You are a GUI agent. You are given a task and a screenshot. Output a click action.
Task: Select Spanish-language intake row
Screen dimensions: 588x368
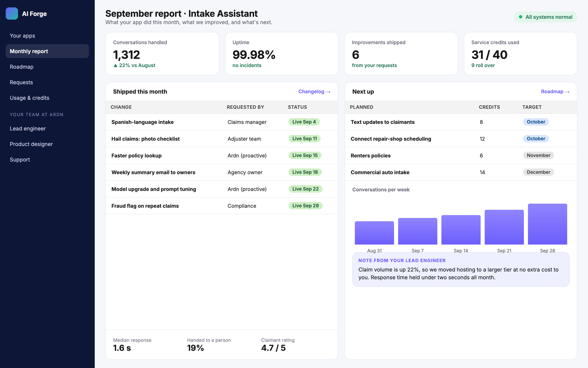coord(222,122)
